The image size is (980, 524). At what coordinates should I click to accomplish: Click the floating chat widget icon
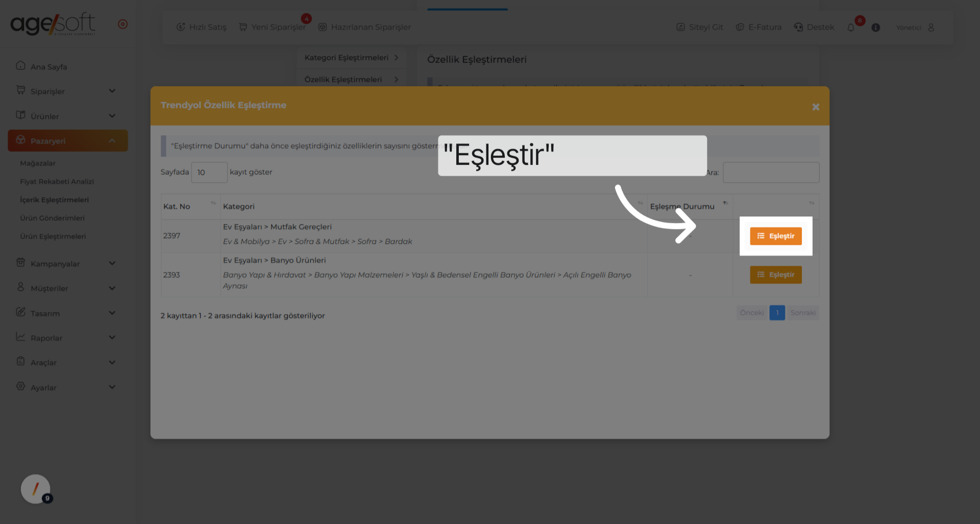(36, 489)
